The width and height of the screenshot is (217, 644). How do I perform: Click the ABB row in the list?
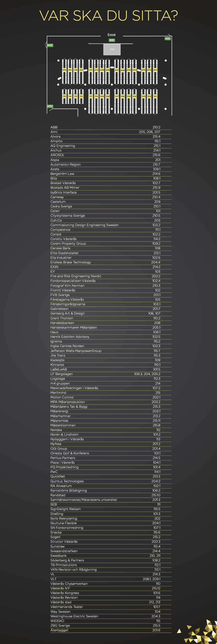[111, 127]
